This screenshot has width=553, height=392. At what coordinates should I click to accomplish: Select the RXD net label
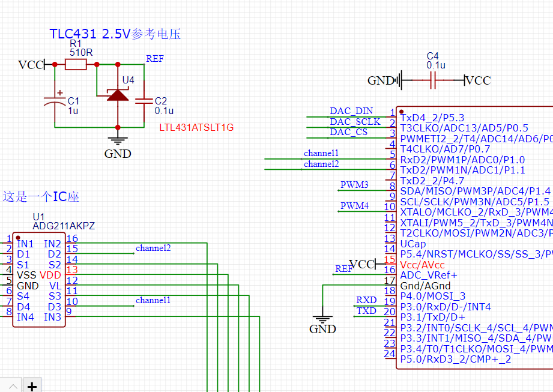(366, 300)
